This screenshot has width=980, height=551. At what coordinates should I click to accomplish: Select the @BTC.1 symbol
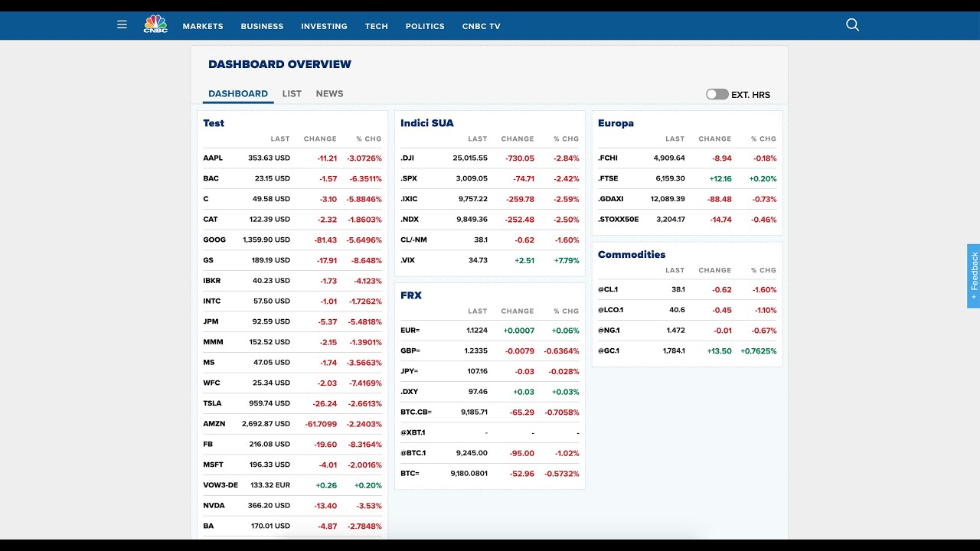pos(413,453)
